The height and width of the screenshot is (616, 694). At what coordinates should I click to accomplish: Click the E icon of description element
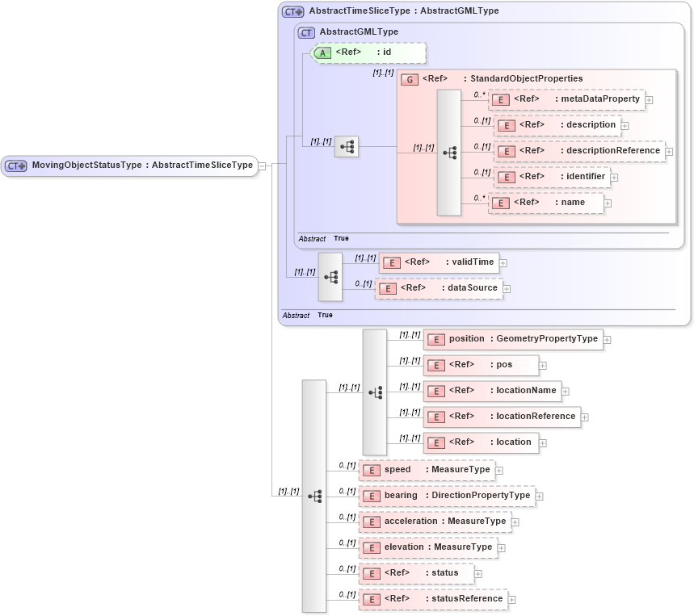(507, 126)
